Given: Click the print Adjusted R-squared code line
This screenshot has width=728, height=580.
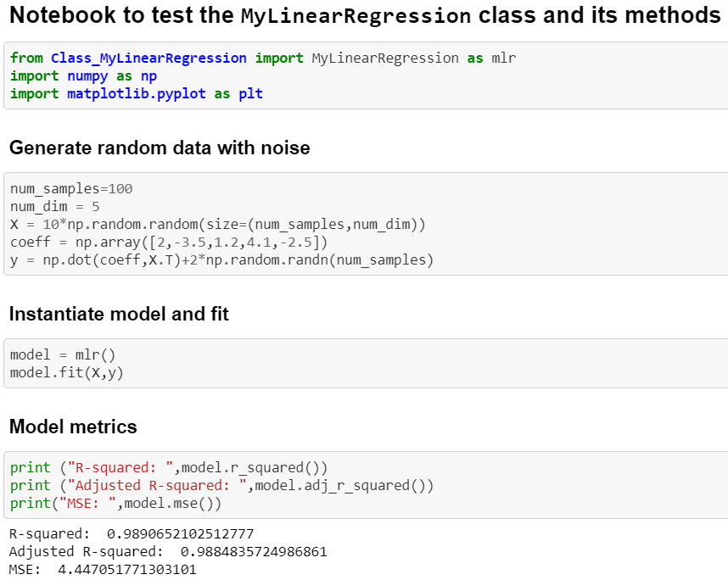Looking at the screenshot, I should pos(221,485).
